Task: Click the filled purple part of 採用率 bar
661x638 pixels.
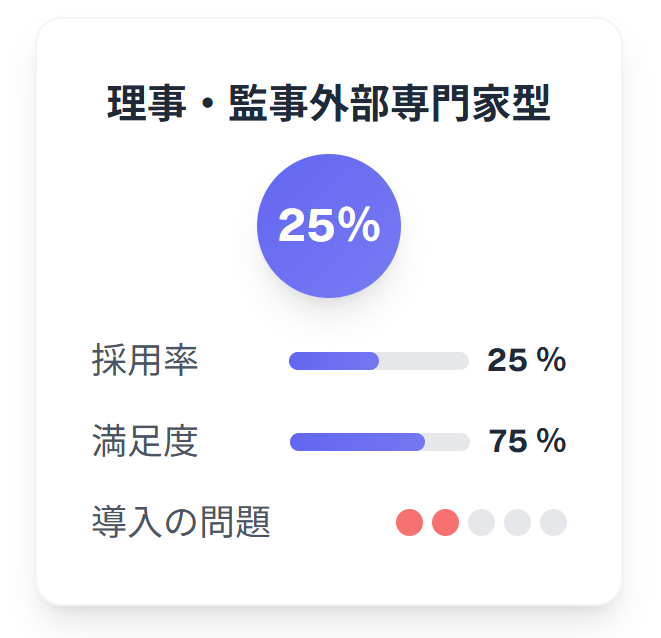Action: tap(334, 361)
